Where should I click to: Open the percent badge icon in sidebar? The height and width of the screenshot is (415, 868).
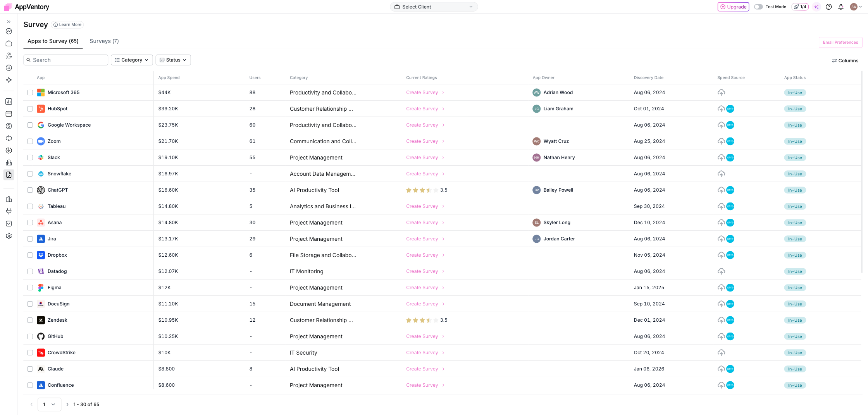9,68
